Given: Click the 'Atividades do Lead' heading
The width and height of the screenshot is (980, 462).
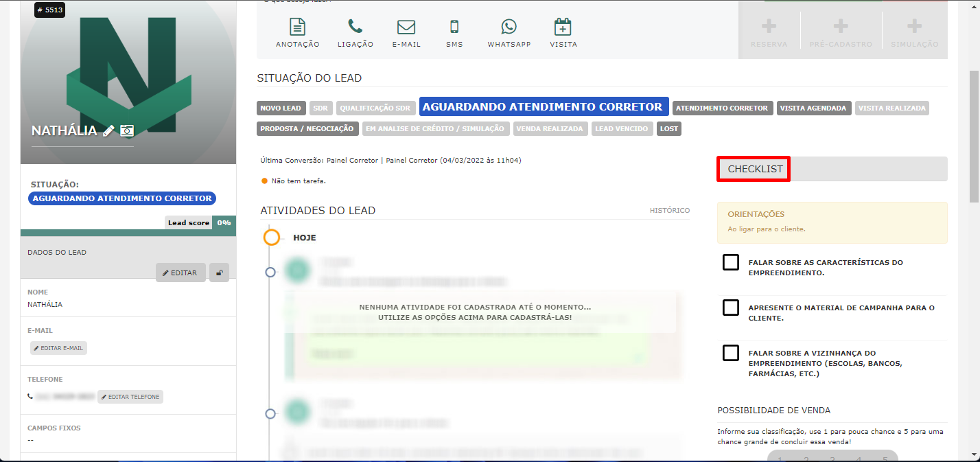Looking at the screenshot, I should [x=318, y=211].
